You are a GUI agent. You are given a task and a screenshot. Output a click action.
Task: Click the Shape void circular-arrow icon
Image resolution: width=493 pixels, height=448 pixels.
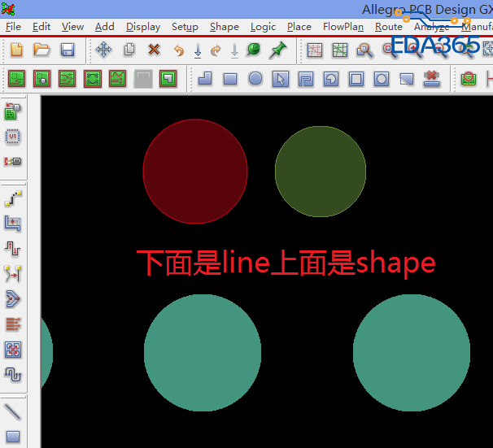coord(331,79)
